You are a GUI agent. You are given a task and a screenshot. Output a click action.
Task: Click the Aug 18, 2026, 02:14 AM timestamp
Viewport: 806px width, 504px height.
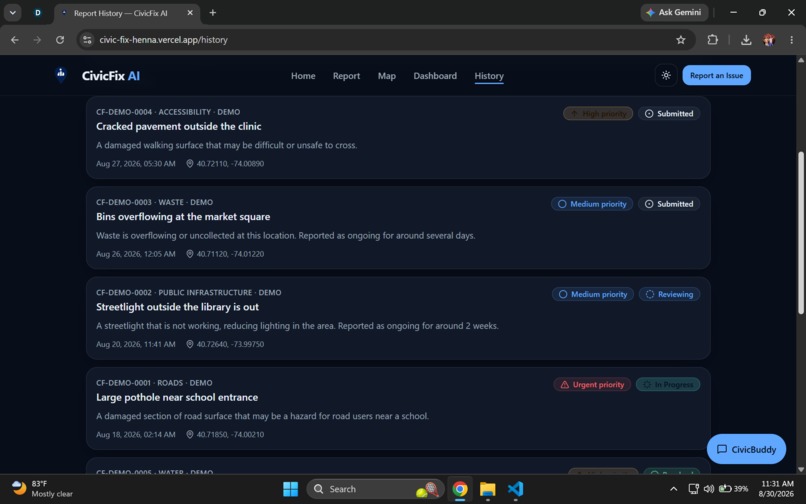(136, 434)
